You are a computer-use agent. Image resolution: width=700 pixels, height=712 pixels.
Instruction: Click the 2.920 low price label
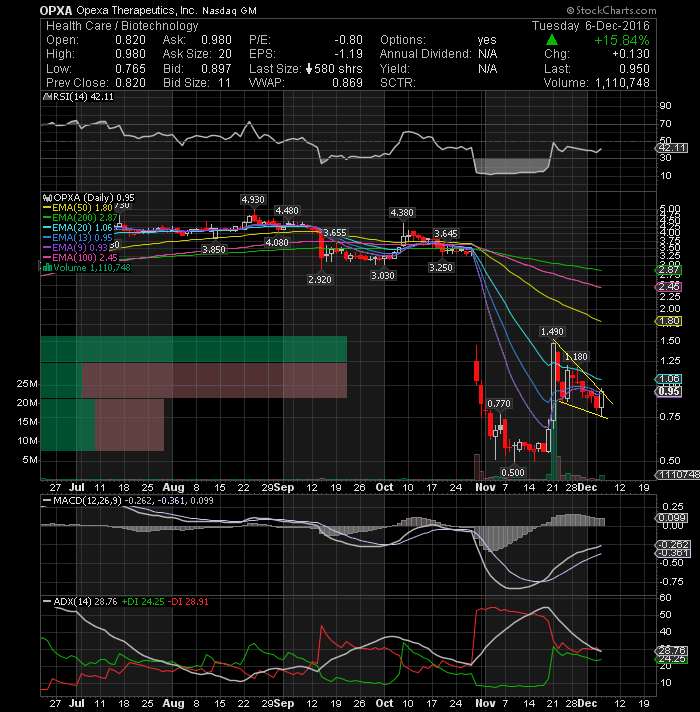point(320,280)
